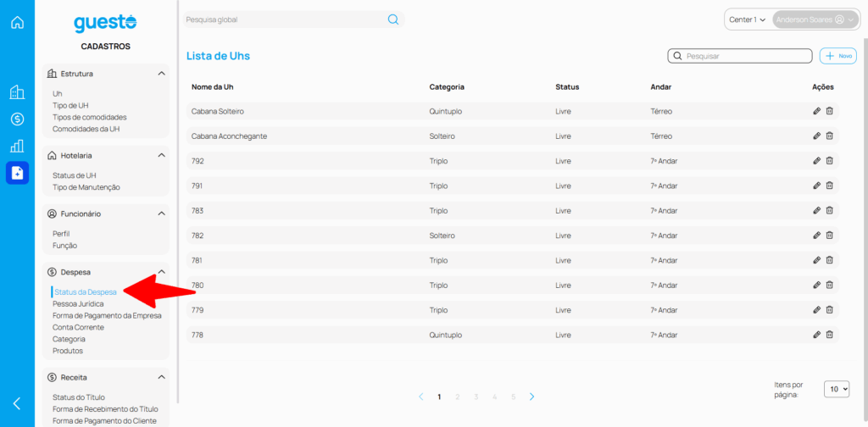This screenshot has height=427, width=868.
Task: Click next page arrow in pagination
Action: tap(531, 396)
